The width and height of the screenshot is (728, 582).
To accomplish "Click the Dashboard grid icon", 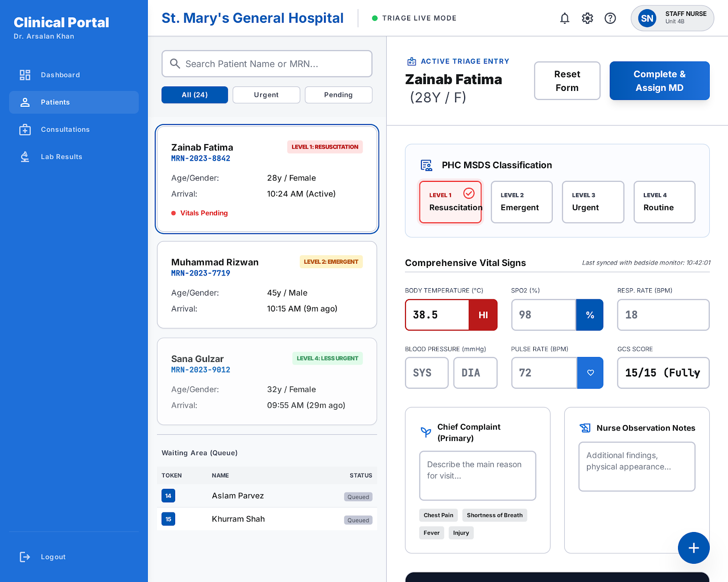I will coord(25,75).
